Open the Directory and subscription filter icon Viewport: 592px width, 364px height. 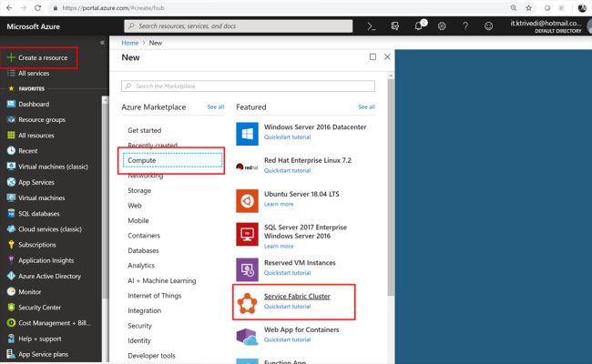pyautogui.click(x=395, y=26)
